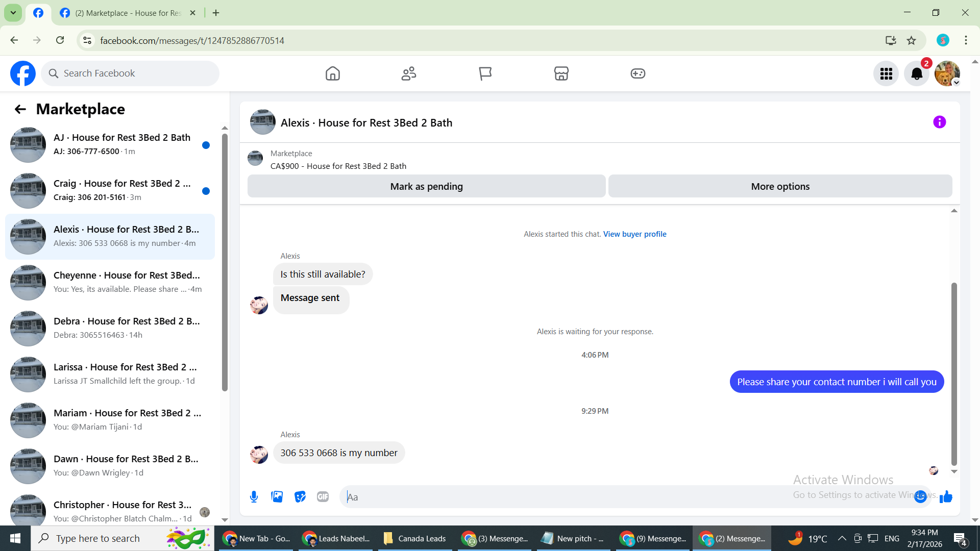
Task: Click the More options button
Action: 780,187
